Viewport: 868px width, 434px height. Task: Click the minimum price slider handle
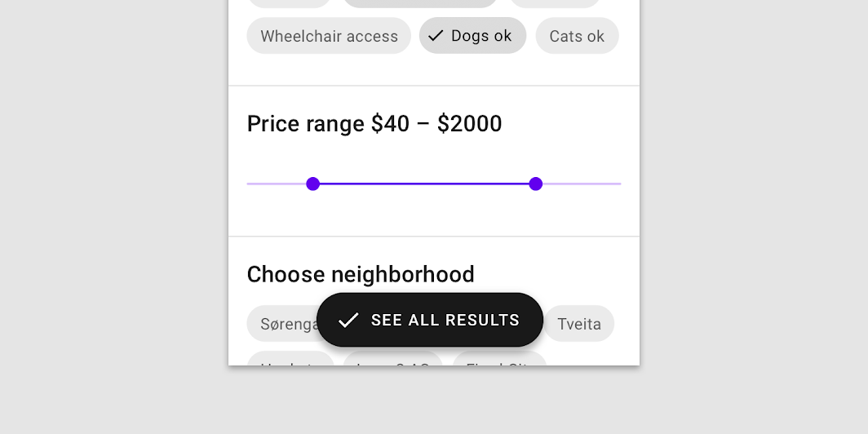tap(312, 184)
